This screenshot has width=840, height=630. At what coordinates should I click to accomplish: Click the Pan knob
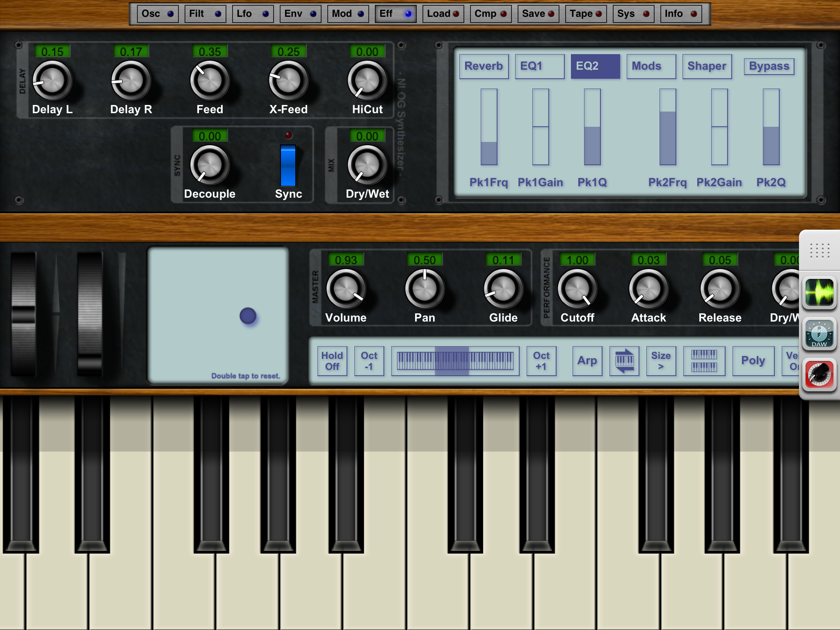425,289
